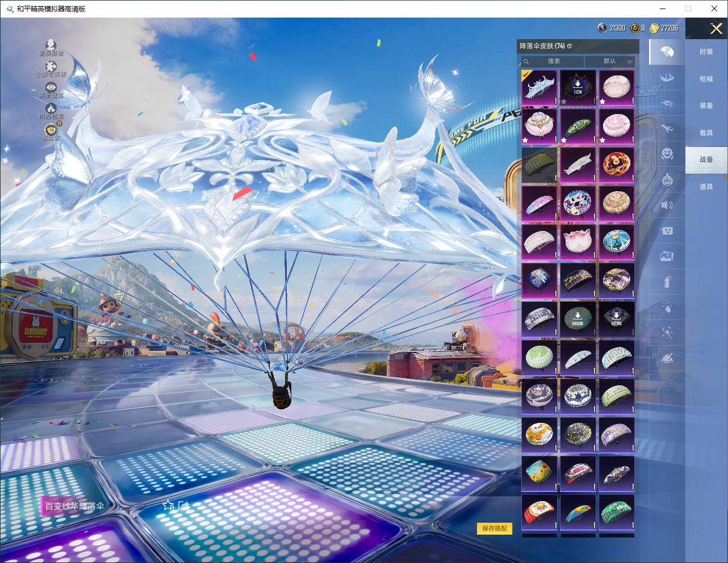The height and width of the screenshot is (563, 728).
Task: Select the purple graffiti face parachute
Action: point(578,204)
